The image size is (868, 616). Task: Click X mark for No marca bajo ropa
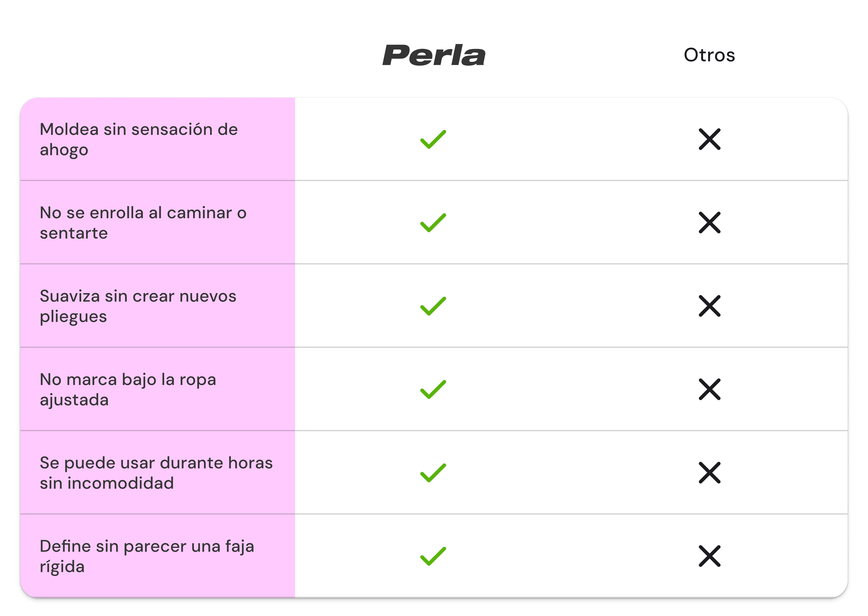[709, 390]
